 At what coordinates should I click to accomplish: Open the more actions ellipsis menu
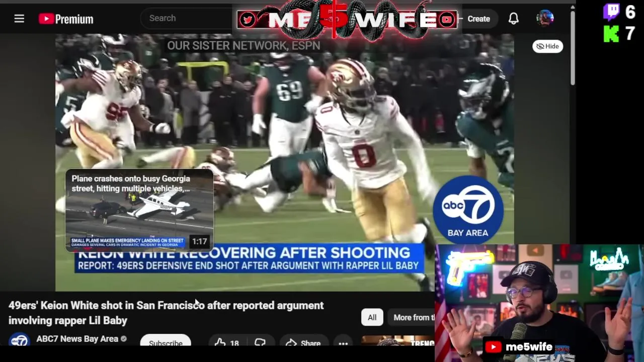(x=343, y=343)
